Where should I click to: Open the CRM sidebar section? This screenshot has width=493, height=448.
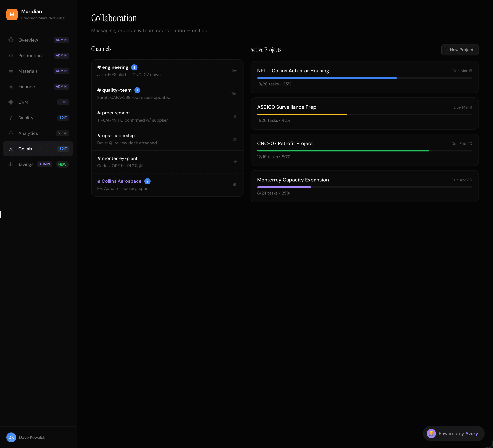(23, 102)
